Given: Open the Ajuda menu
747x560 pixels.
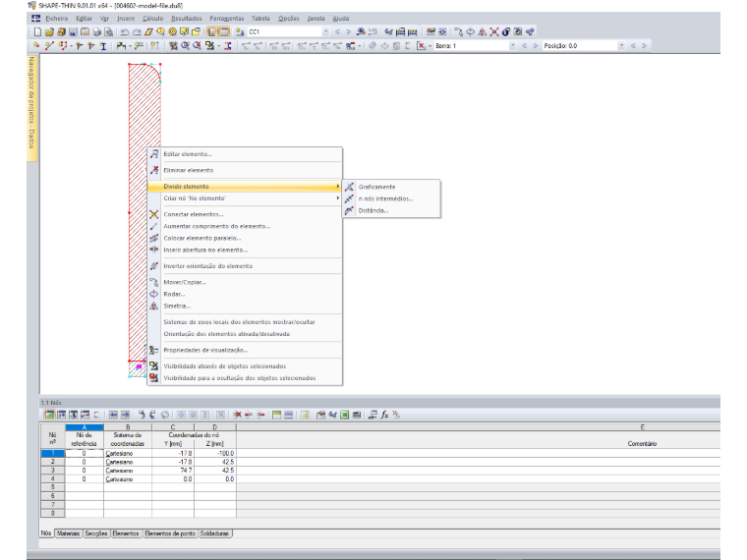Looking at the screenshot, I should (341, 19).
